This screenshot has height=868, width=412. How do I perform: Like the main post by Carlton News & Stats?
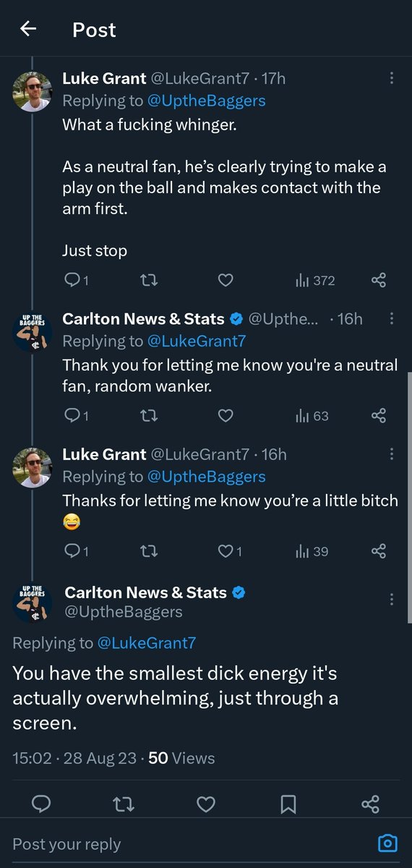click(206, 804)
